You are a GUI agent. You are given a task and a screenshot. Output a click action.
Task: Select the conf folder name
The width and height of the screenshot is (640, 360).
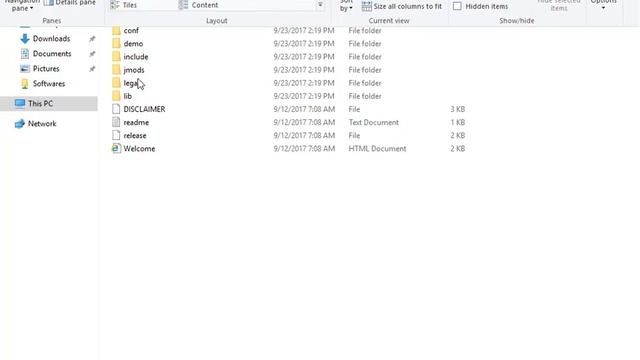tap(131, 31)
